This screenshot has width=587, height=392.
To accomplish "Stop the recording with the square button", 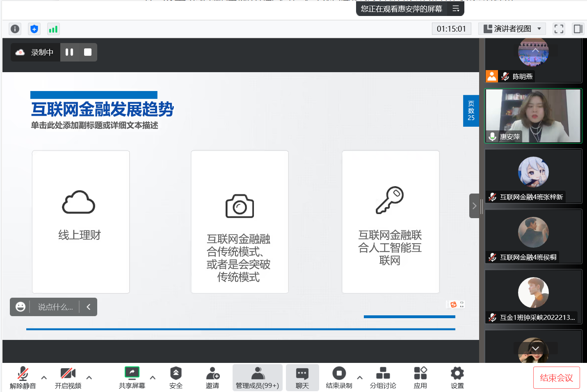I will point(88,52).
